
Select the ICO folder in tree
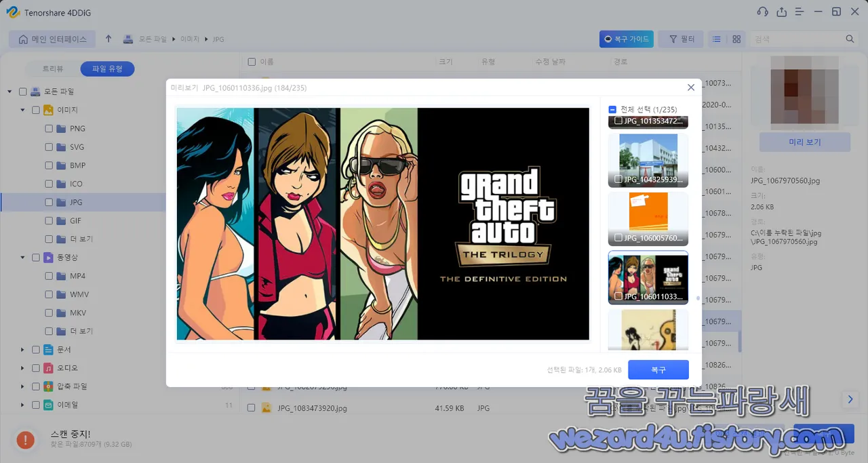[x=76, y=184]
